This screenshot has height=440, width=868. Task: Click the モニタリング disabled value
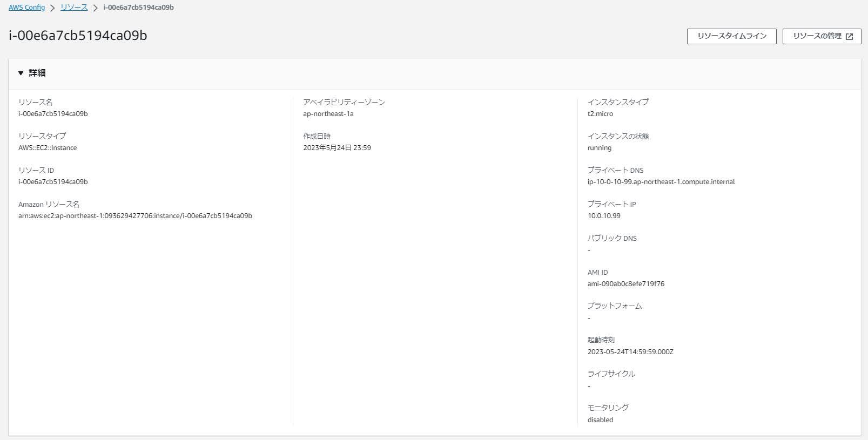(x=600, y=420)
